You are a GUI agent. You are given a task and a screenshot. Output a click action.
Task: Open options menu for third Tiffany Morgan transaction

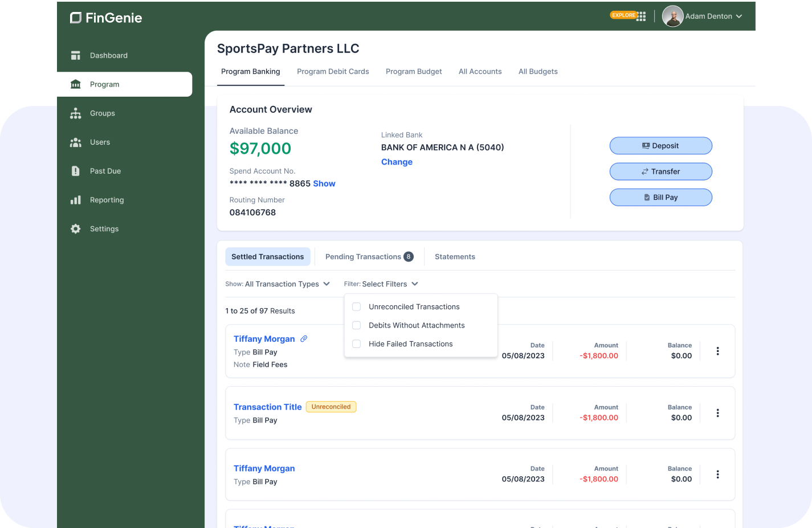[717, 474]
